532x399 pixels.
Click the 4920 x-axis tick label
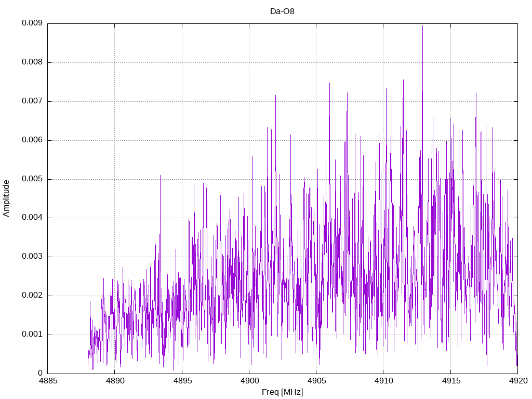518,381
